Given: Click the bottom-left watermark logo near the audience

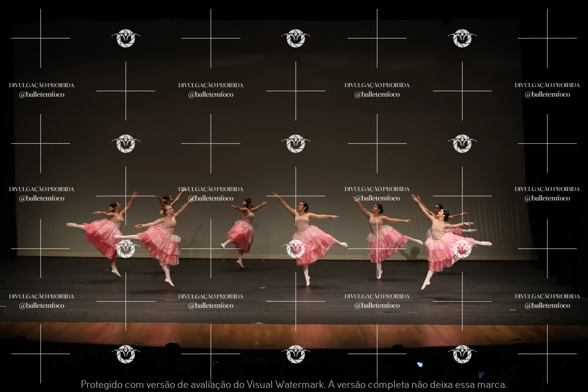Looking at the screenshot, I should point(126,354).
